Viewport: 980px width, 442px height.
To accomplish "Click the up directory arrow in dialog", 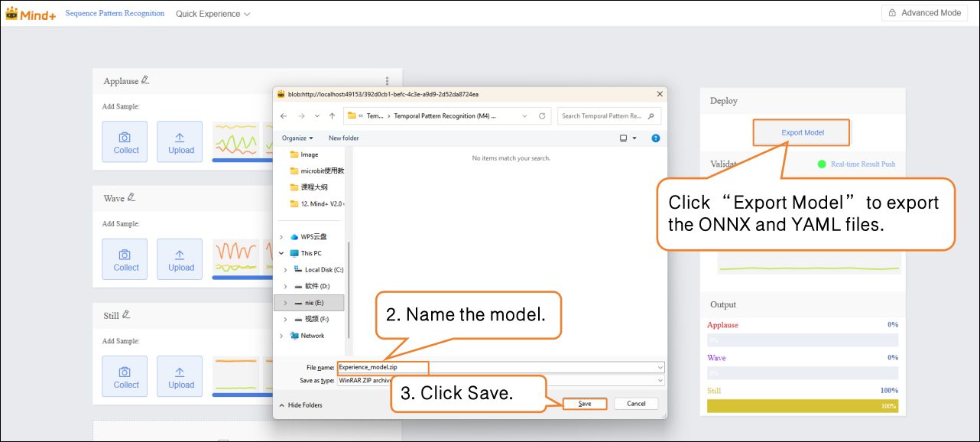I will pyautogui.click(x=331, y=116).
